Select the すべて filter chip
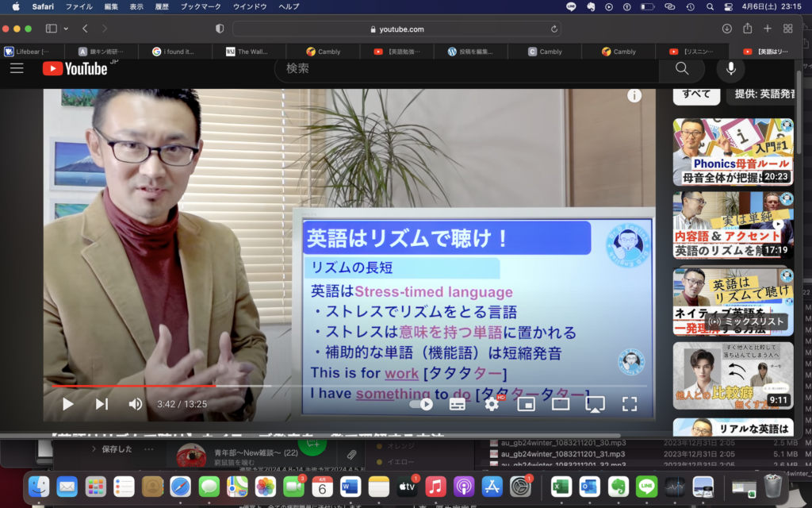The width and height of the screenshot is (812, 508). click(696, 94)
